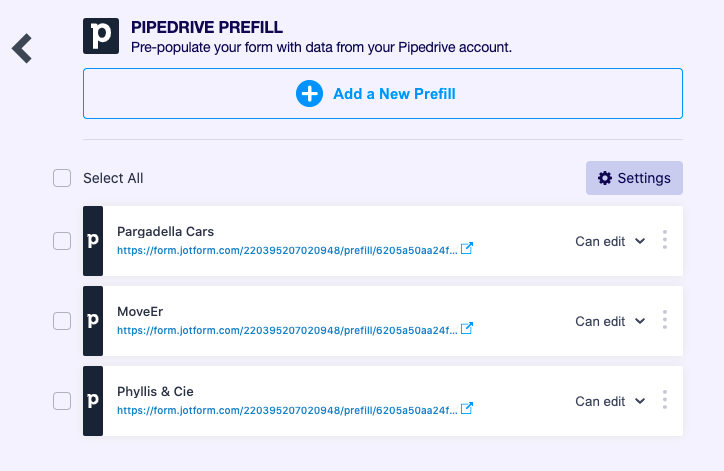
Task: Open three-dot menu for Pargadella Cars
Action: click(x=665, y=241)
